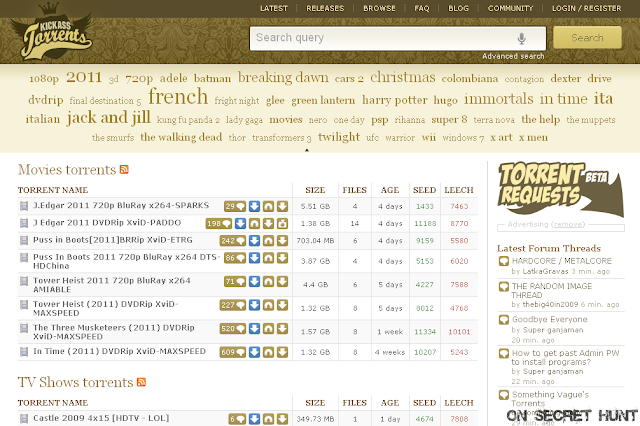Click blue download arrow for The Three Musketeers
Screen dimensions: 640x426
click(254, 329)
